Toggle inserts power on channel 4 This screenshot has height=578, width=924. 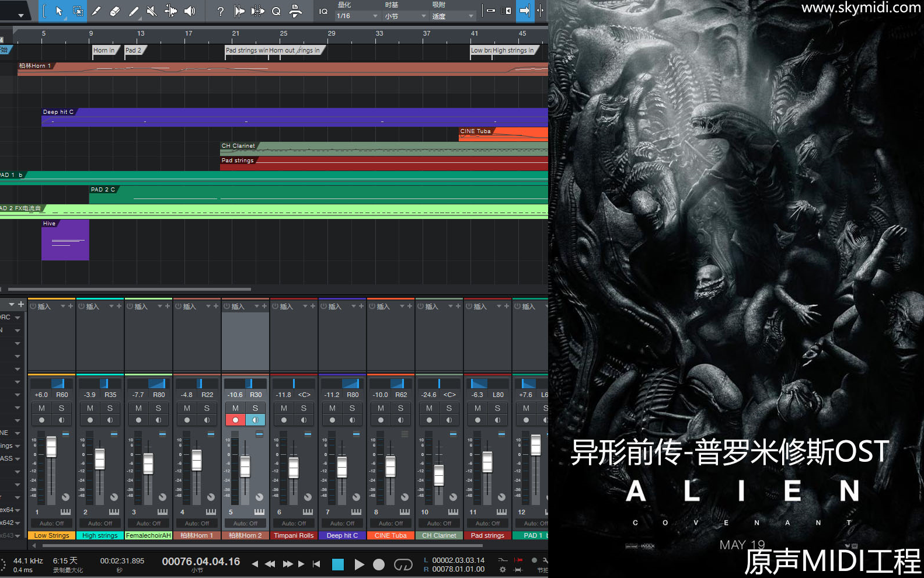pos(178,306)
